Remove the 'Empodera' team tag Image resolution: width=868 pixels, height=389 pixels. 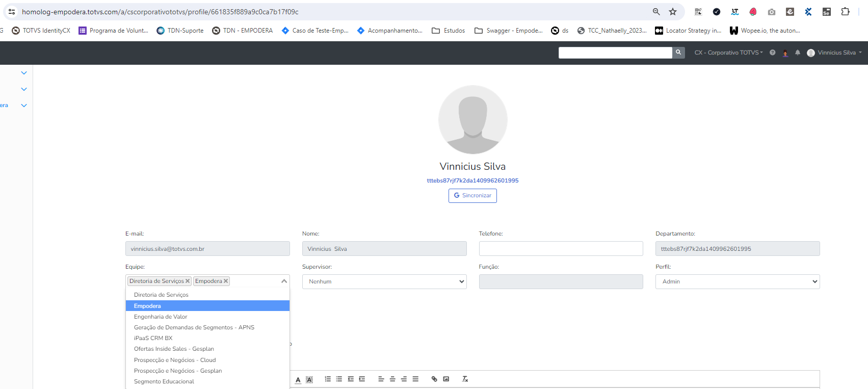(x=226, y=281)
